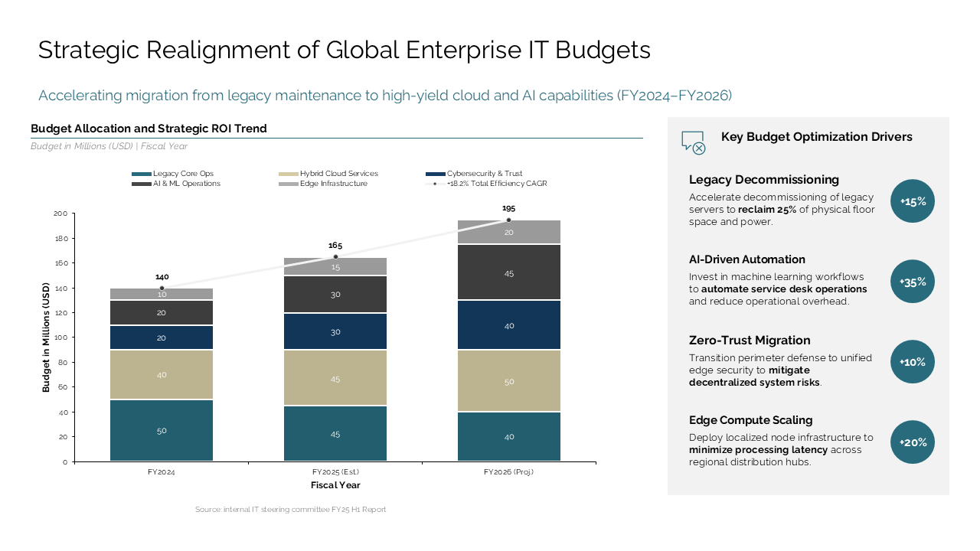Viewport: 980px width, 551px height.
Task: Click the Fiscal Year axis title
Action: point(335,485)
